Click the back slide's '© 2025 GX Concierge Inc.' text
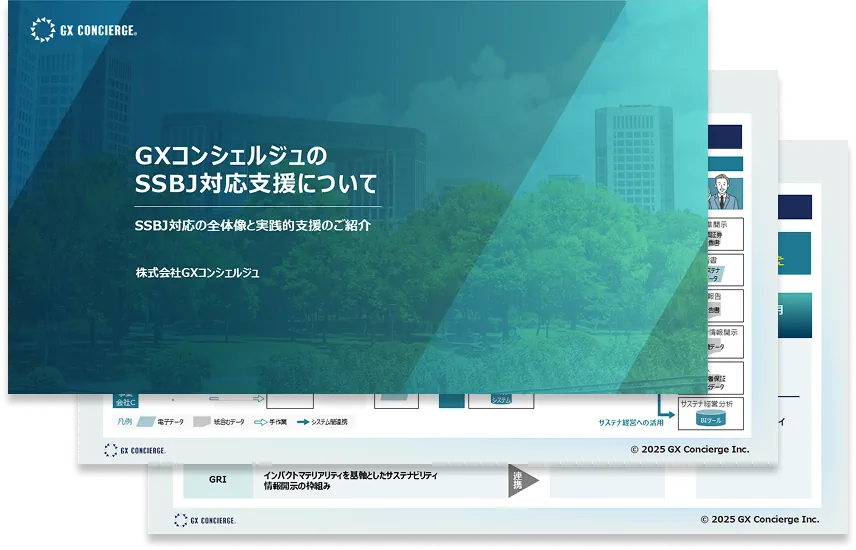Image resolution: width=856 pixels, height=550 pixels. click(760, 519)
